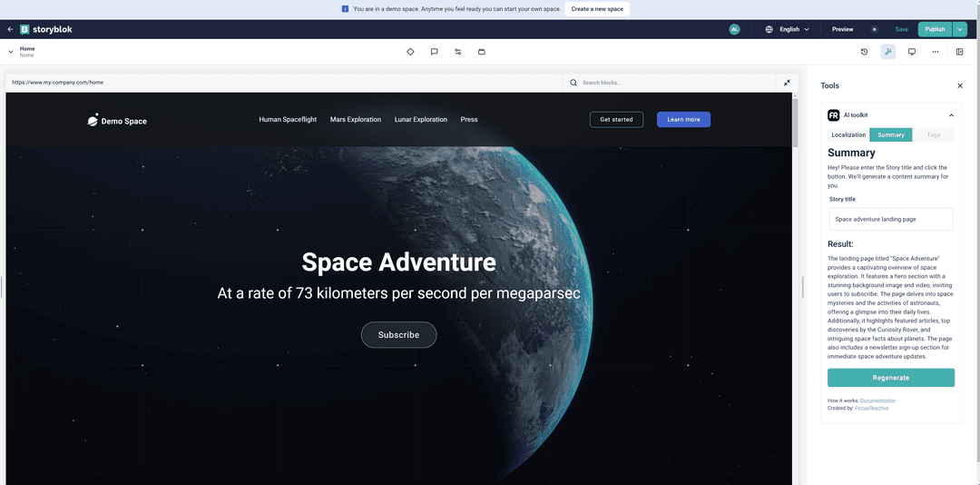The image size is (980, 485).
Task: Click the info icon in demo banner
Action: click(345, 9)
